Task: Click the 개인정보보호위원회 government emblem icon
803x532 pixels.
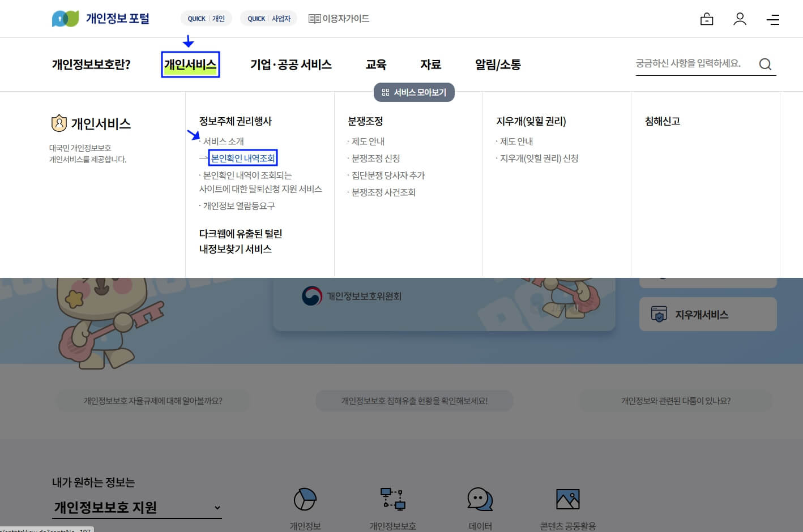Action: [x=310, y=295]
